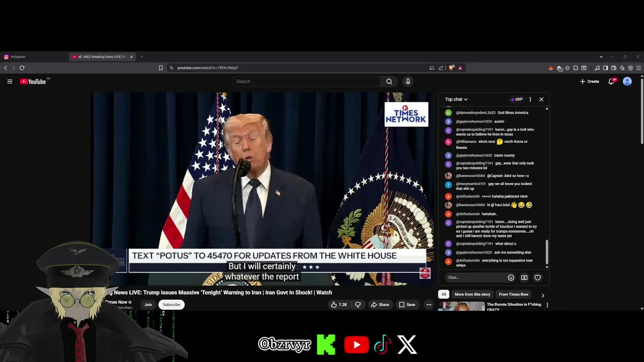Click the Super Chat dollar icon

pos(524,278)
